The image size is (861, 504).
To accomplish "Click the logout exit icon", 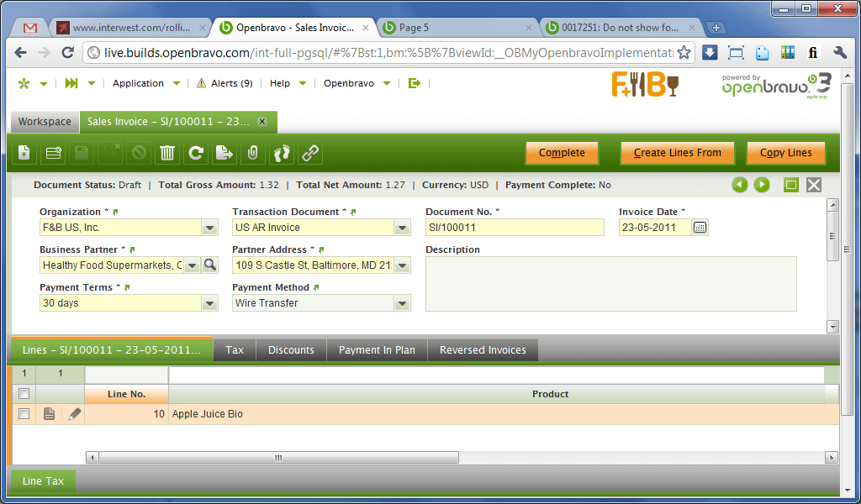I will [x=415, y=83].
